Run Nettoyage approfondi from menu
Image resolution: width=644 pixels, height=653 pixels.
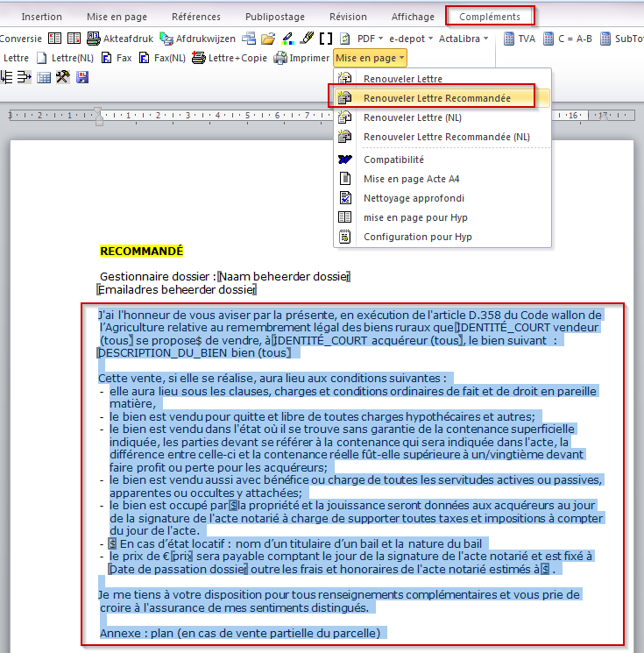[442, 198]
